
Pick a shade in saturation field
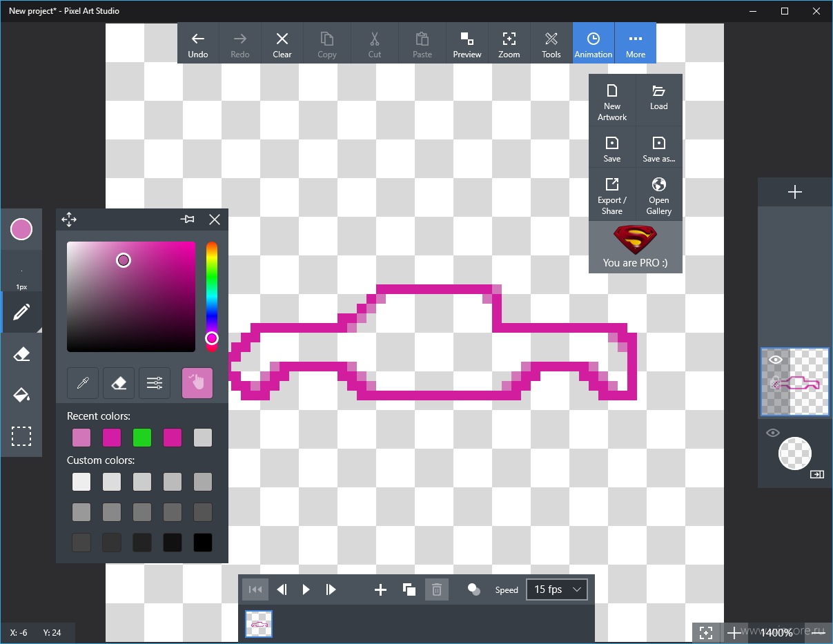(x=131, y=297)
